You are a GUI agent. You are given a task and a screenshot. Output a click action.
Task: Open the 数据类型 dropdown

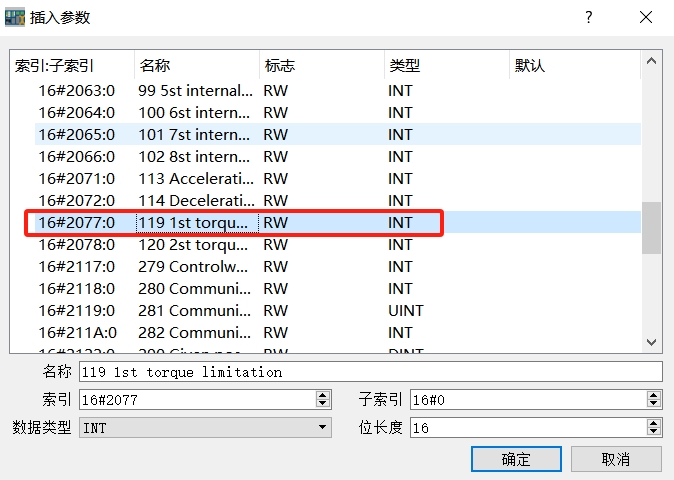tap(205, 427)
